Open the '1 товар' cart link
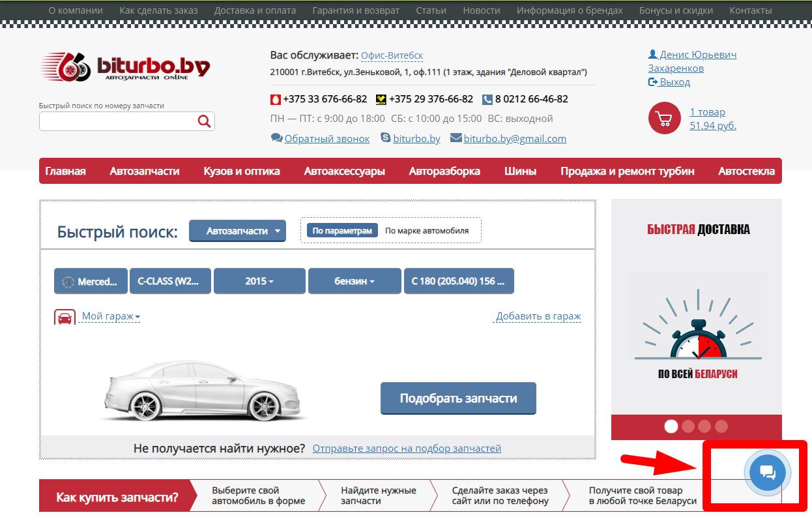The width and height of the screenshot is (812, 517). pos(707,112)
